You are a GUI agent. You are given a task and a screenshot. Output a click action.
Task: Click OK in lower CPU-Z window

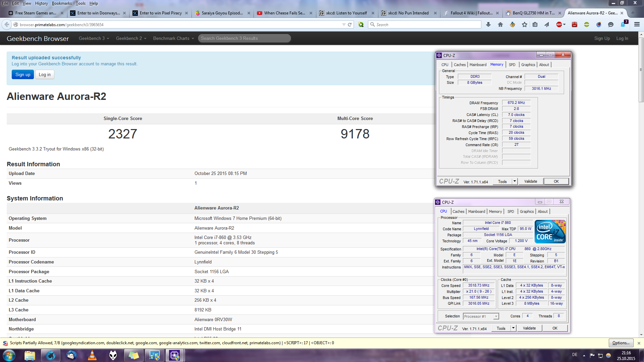point(555,328)
